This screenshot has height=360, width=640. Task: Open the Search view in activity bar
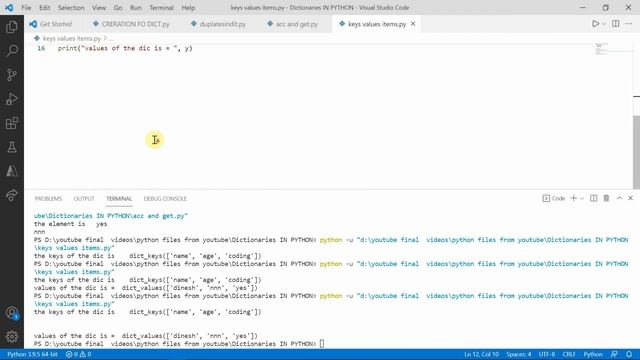12,51
